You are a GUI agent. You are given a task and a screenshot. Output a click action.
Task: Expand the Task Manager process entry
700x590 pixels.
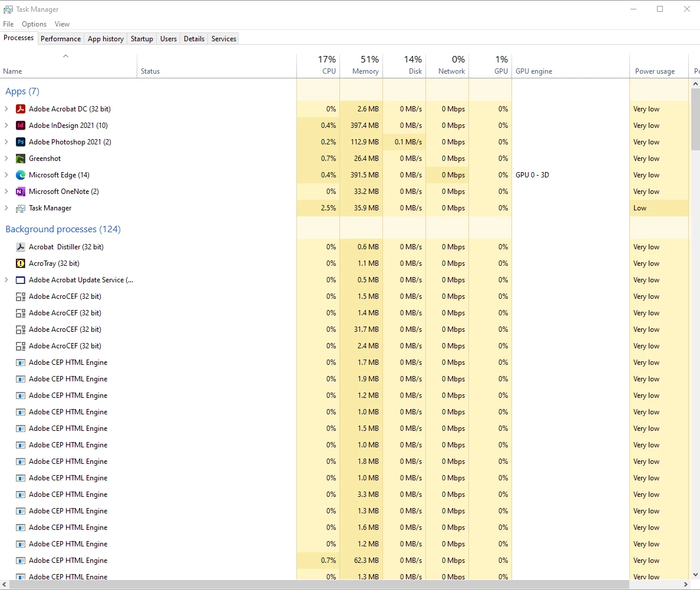6,208
